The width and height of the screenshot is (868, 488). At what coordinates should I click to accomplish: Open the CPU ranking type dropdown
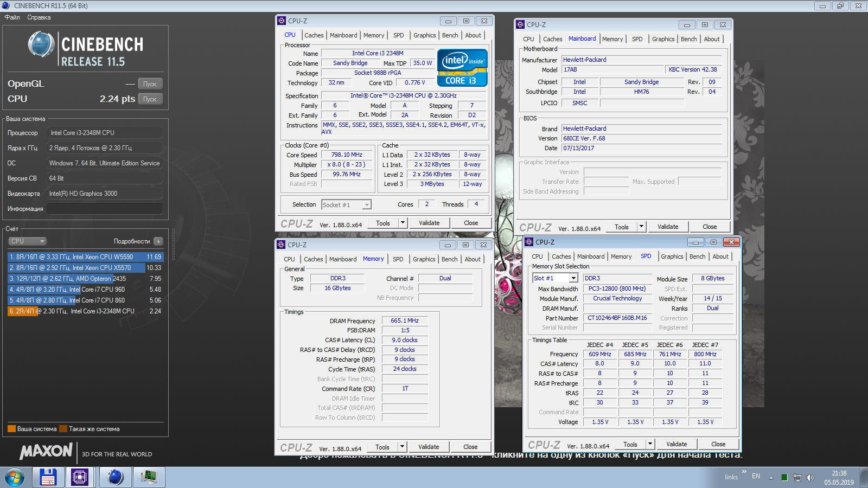click(x=27, y=241)
